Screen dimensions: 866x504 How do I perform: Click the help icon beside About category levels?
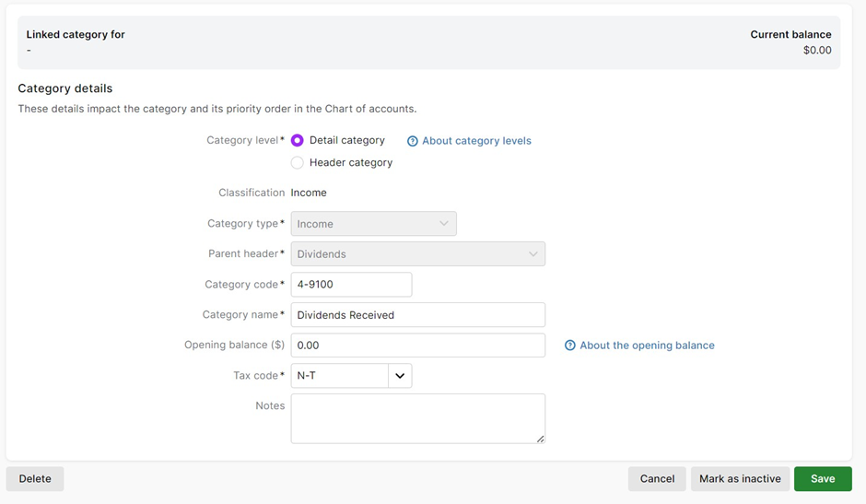click(x=413, y=141)
